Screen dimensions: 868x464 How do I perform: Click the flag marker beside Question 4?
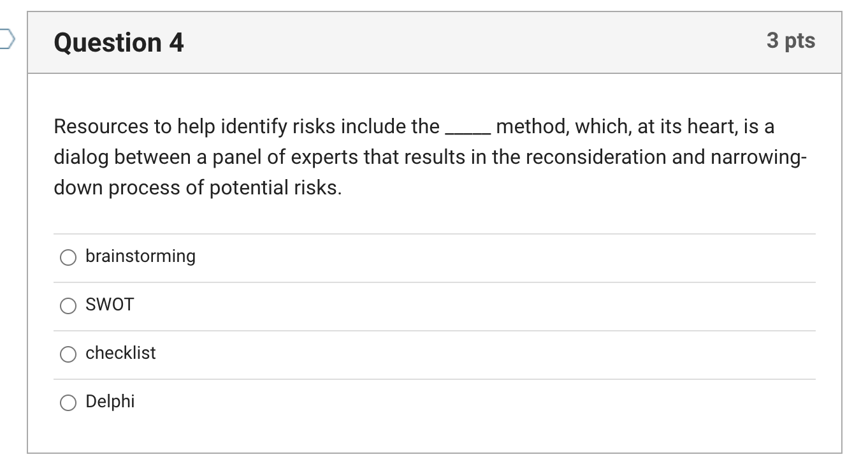5,40
